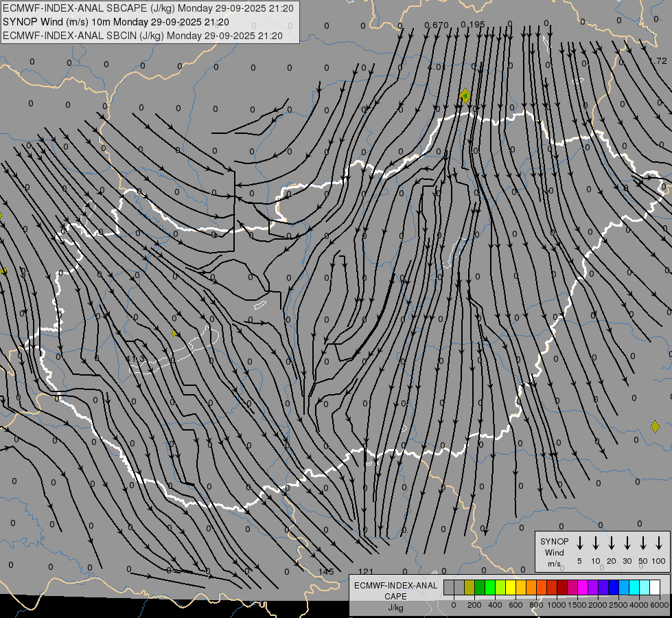Click the SBCIN title line
Image resolution: width=672 pixels, height=618 pixels.
[143, 36]
